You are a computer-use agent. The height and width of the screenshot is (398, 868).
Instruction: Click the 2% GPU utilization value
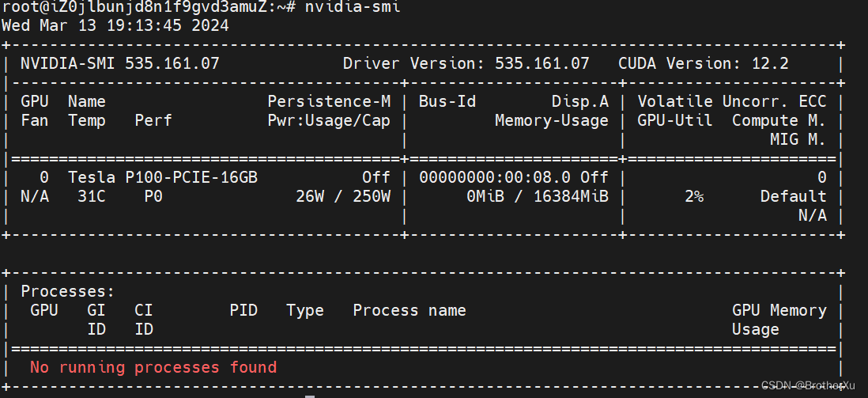pyautogui.click(x=694, y=196)
